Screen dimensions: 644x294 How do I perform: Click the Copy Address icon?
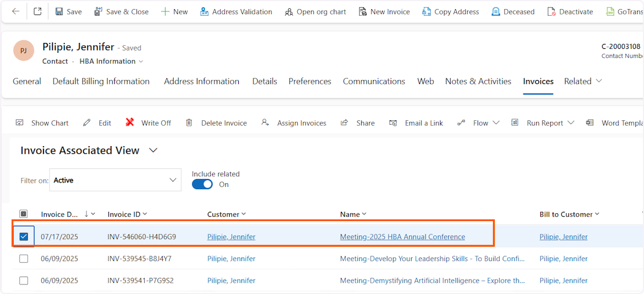(427, 11)
